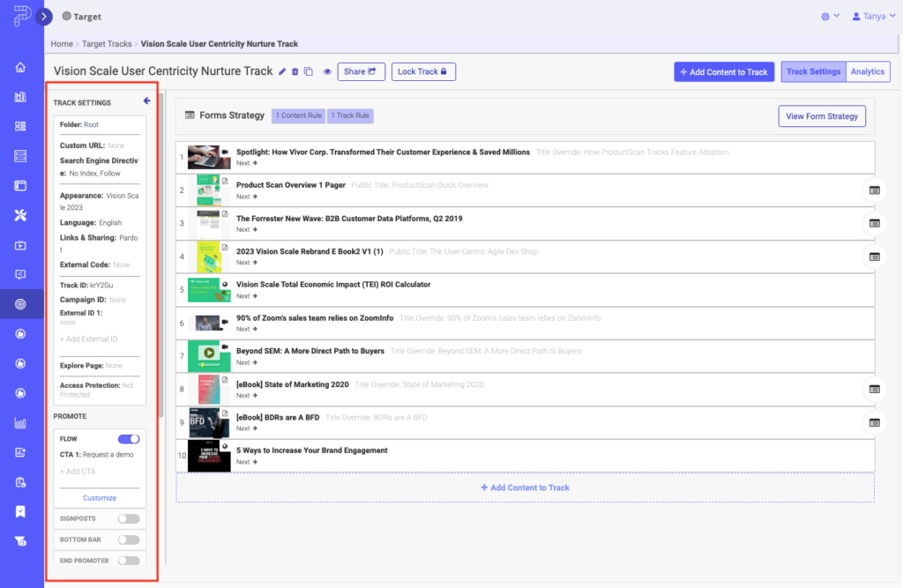The width and height of the screenshot is (903, 588).
Task: Click the CTA 1 Request a demo entry
Action: [97, 454]
